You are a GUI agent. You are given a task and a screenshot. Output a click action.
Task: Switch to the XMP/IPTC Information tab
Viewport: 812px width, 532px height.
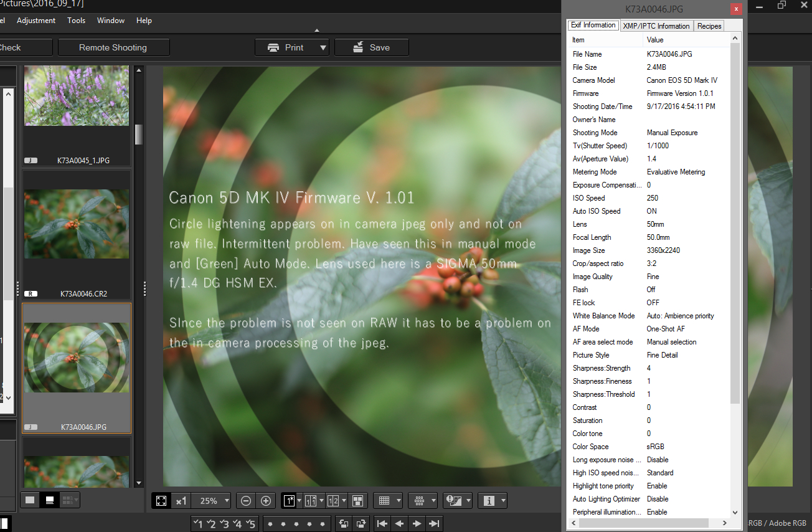point(656,26)
